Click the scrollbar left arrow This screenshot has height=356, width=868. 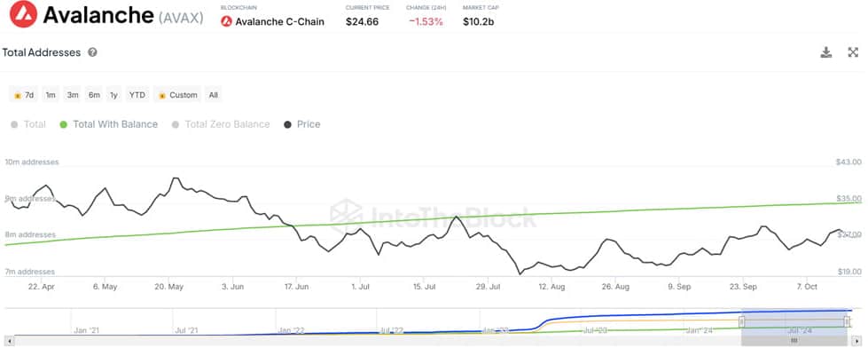(8, 340)
